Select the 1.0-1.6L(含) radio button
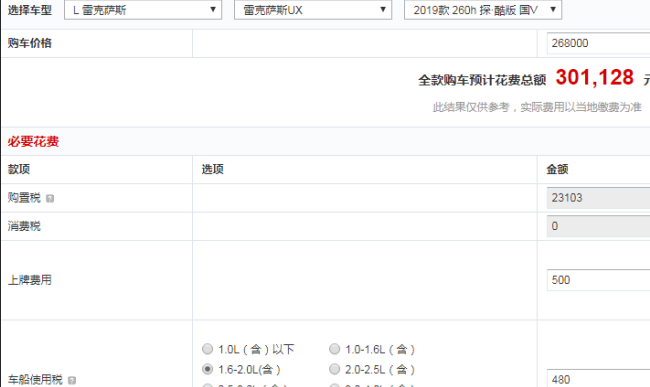650x387 pixels. [x=334, y=349]
